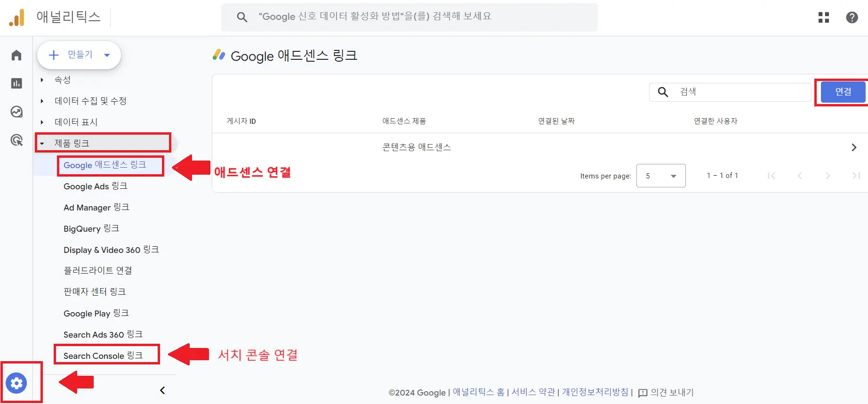Screen dimensions: 868x404
Task: Select Google 애드센스 링크 menu item
Action: pos(104,165)
